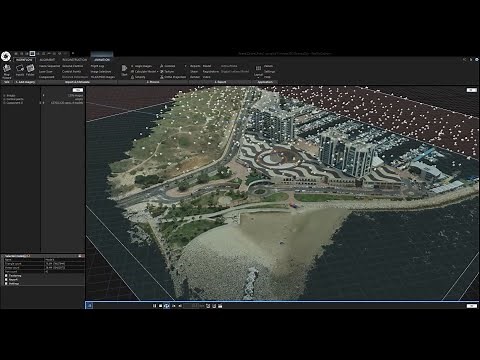
Task: Click the highlighted timeline toolbar icon
Action: tap(167, 306)
